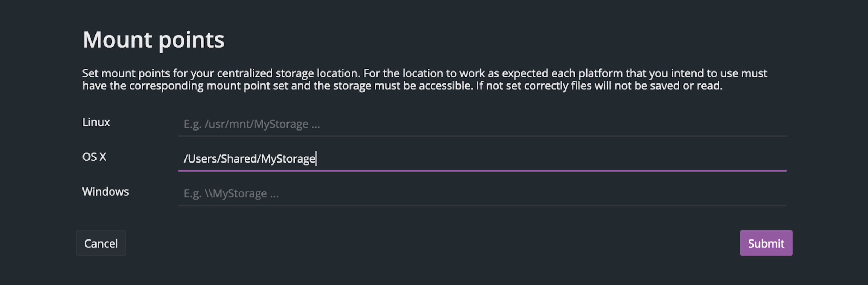Click the Submit button
This screenshot has height=285, width=868.
(x=766, y=243)
